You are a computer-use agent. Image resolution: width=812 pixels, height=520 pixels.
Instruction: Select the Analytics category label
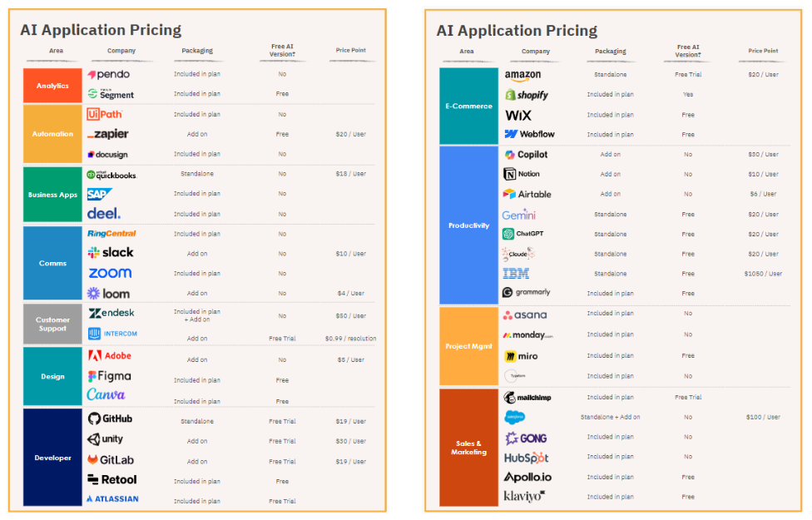(52, 85)
